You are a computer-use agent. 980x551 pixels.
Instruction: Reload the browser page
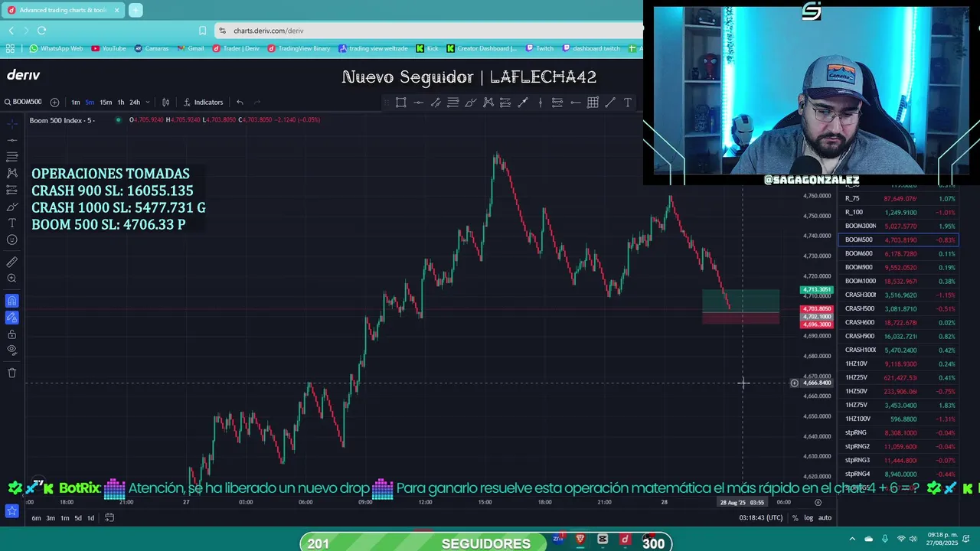pyautogui.click(x=41, y=31)
